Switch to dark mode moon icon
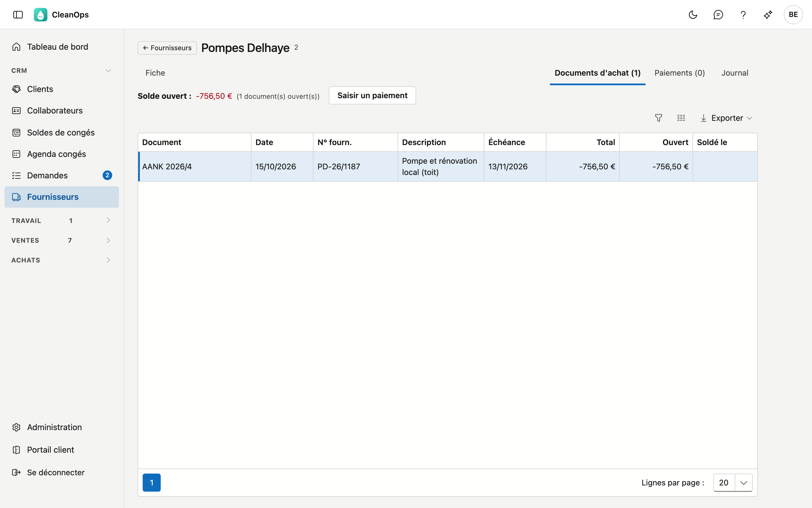The height and width of the screenshot is (508, 812). 693,14
